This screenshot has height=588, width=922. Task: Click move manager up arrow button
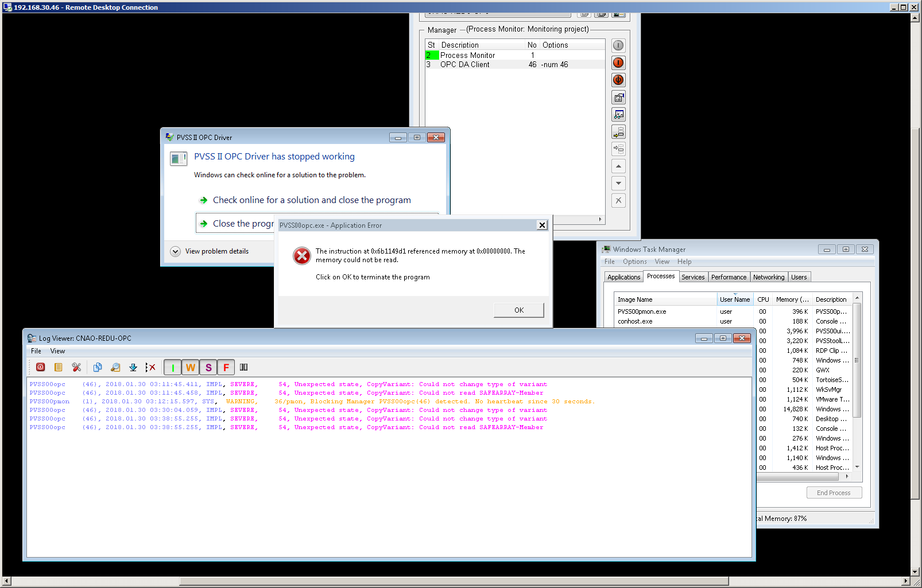coord(618,166)
